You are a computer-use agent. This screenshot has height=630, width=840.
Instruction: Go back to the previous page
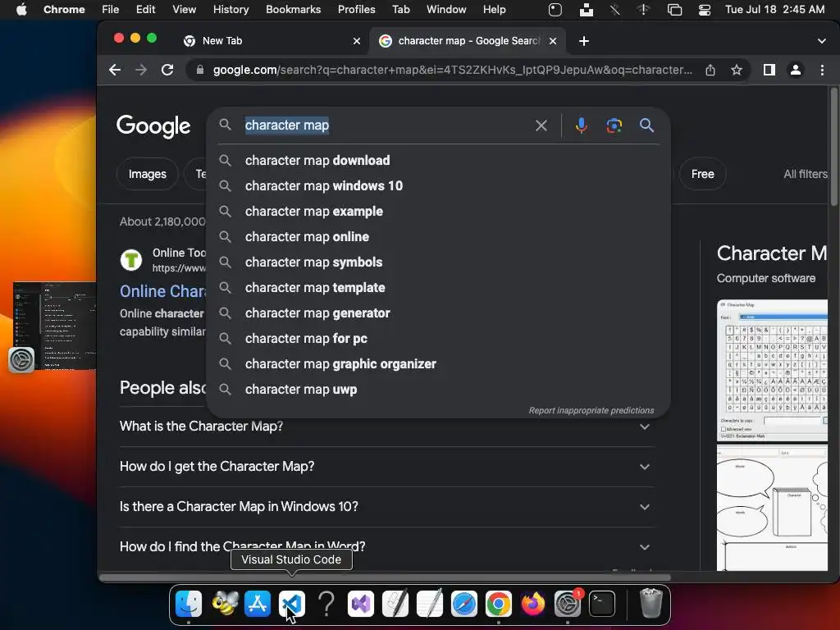coord(115,70)
